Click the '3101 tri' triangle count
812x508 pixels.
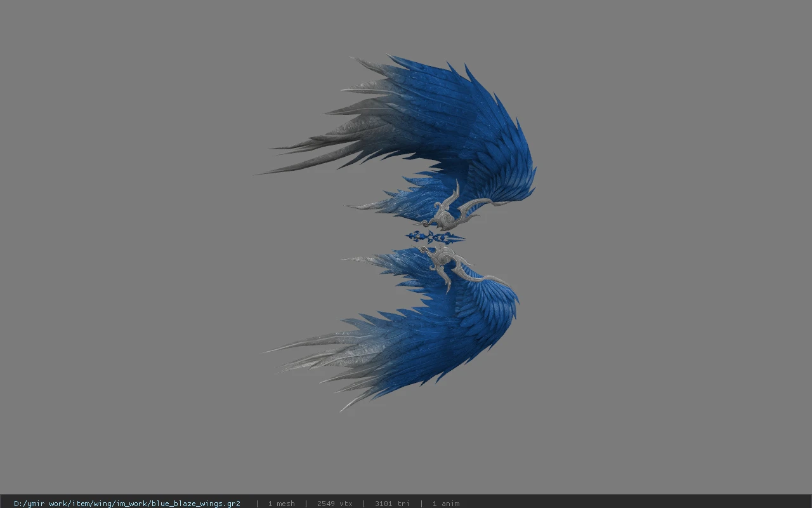[392, 504]
